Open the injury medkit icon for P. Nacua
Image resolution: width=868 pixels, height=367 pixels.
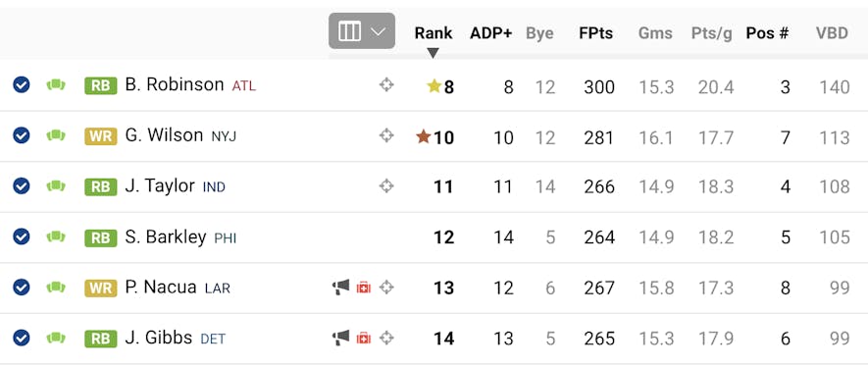pyautogui.click(x=364, y=288)
